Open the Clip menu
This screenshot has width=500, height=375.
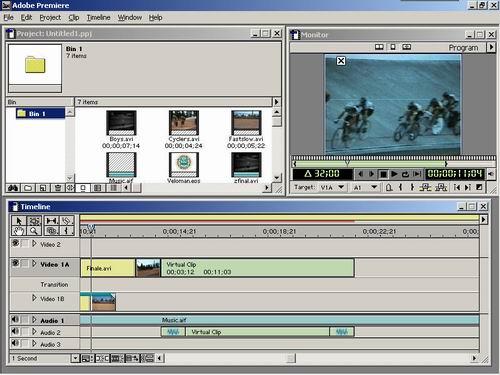[x=74, y=18]
